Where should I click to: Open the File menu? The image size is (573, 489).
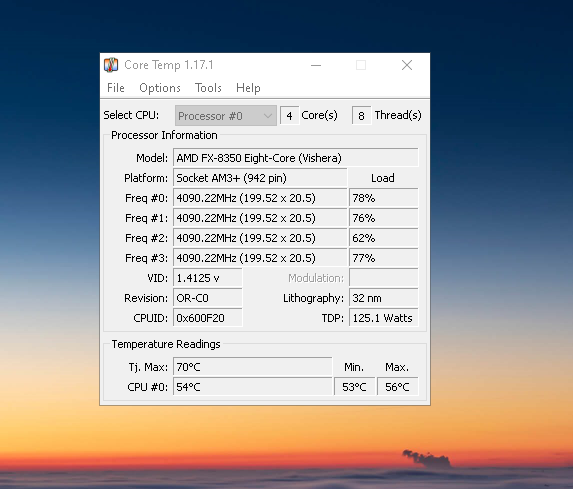pyautogui.click(x=115, y=88)
